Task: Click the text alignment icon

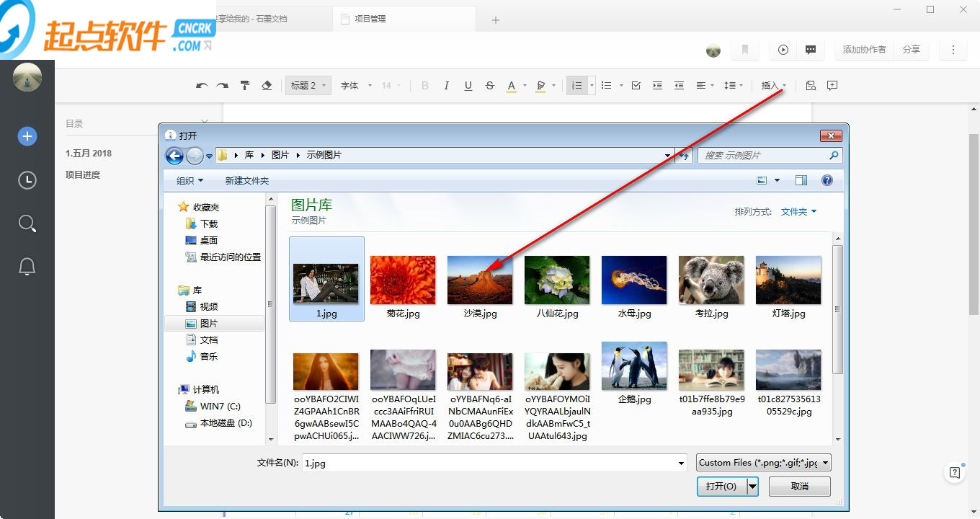Action: [701, 86]
